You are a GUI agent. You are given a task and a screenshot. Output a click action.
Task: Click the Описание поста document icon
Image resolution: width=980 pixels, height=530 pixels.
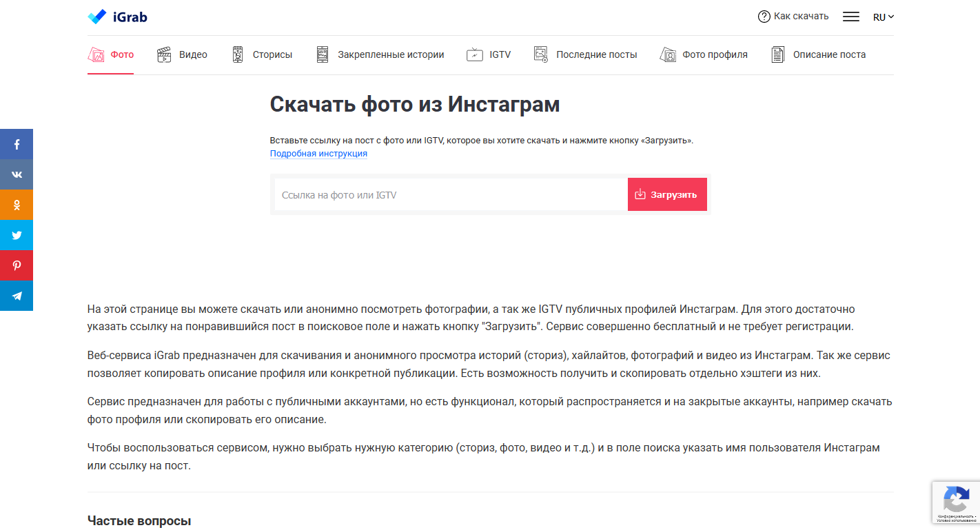pyautogui.click(x=778, y=54)
